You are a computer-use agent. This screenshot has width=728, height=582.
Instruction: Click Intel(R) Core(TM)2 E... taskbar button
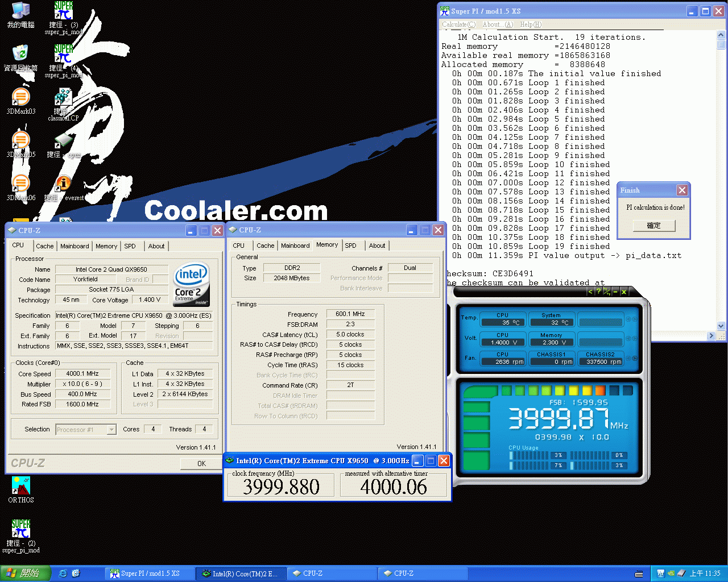[x=241, y=573]
